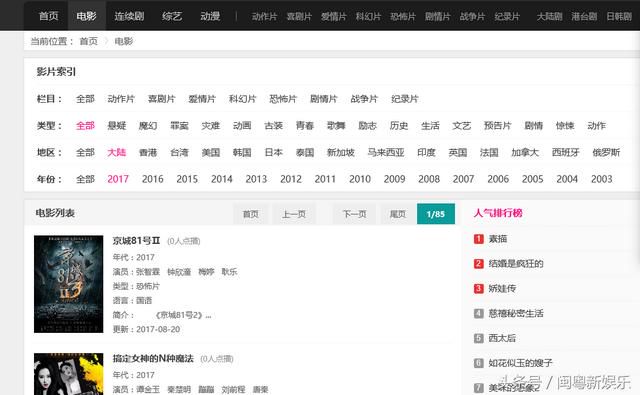Select year 2013 in 年份 filter

[256, 179]
